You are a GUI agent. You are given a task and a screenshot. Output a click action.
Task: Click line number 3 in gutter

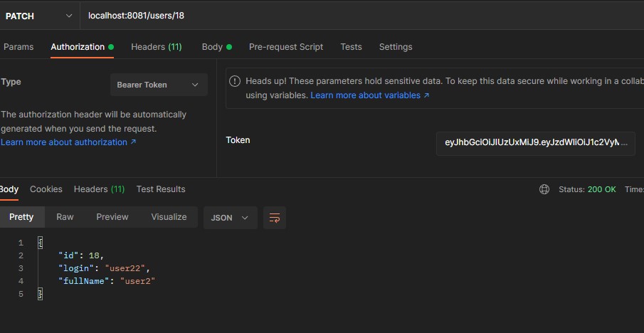click(x=21, y=268)
